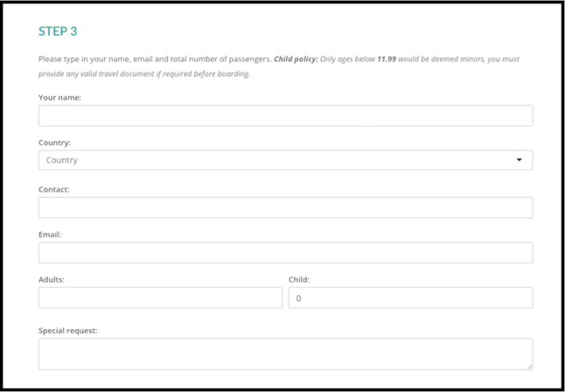Click the bold "Child policy:" text

point(295,59)
